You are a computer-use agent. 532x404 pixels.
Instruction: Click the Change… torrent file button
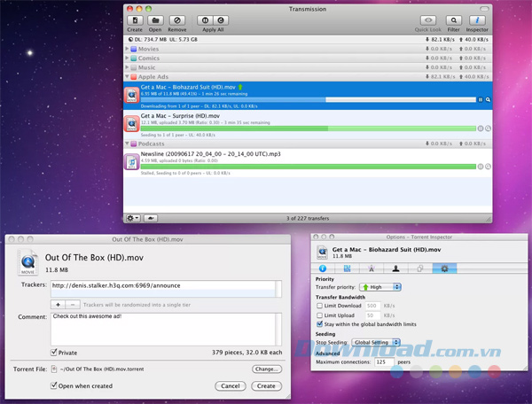point(266,369)
